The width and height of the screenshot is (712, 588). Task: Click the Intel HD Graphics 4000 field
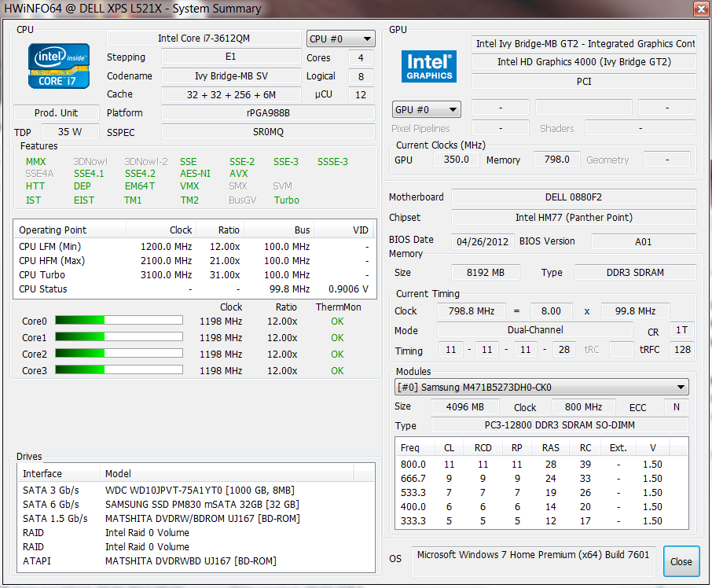584,62
